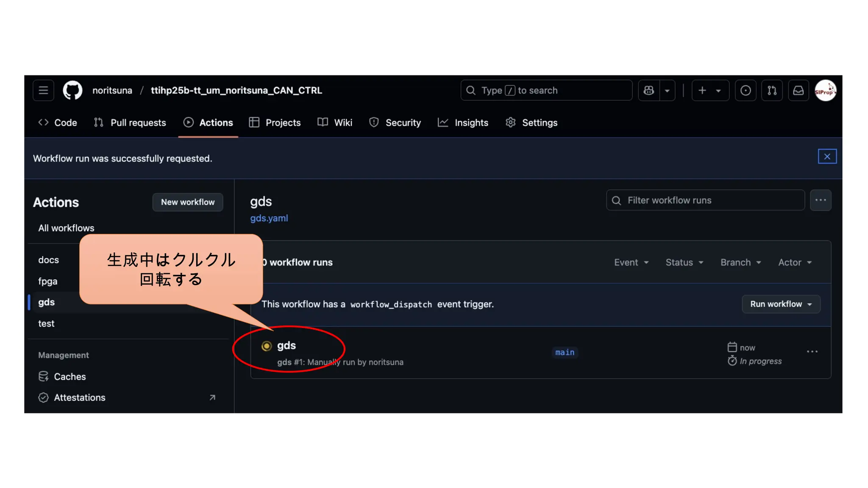Open the issues icon in header
Image resolution: width=868 pixels, height=488 pixels.
click(746, 90)
